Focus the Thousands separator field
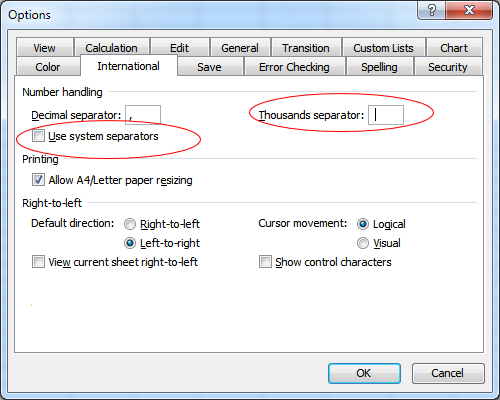This screenshot has width=500, height=400. 386,115
